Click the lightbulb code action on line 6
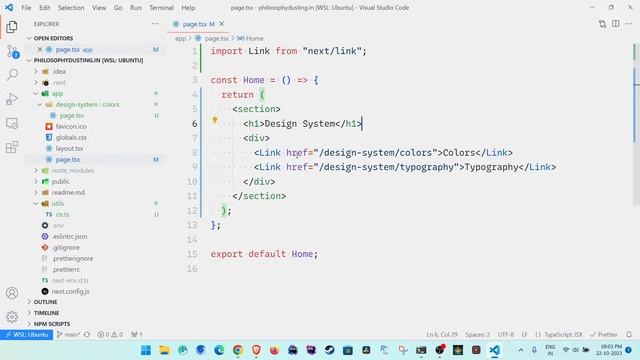Image resolution: width=640 pixels, height=360 pixels. (x=215, y=120)
